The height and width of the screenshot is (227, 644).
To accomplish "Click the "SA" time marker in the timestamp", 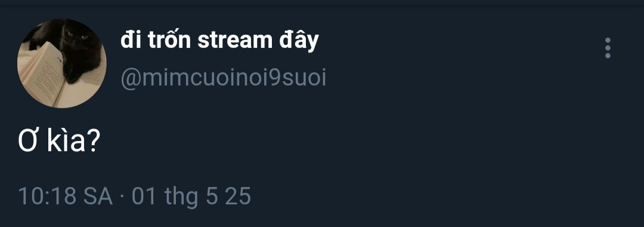I will pyautogui.click(x=98, y=196).
